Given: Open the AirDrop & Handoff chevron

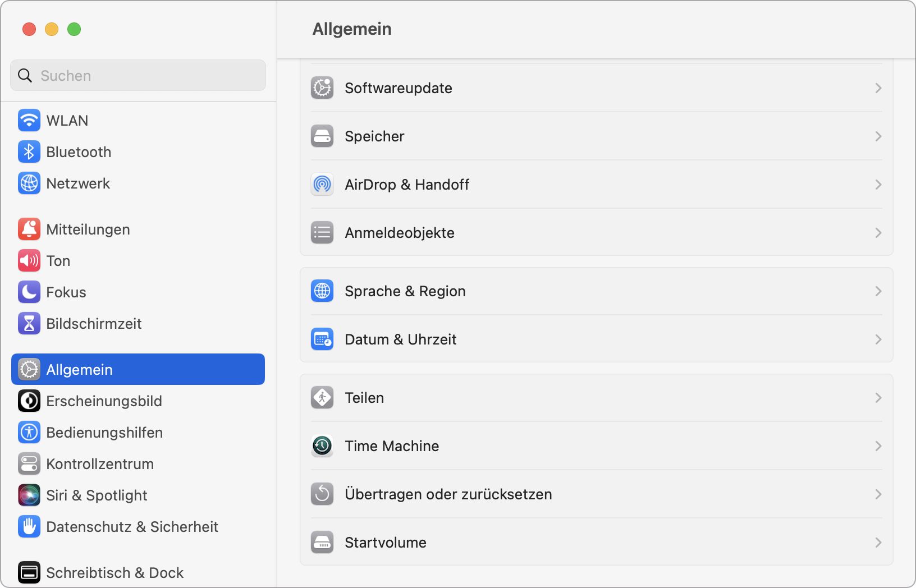Looking at the screenshot, I should tap(877, 184).
